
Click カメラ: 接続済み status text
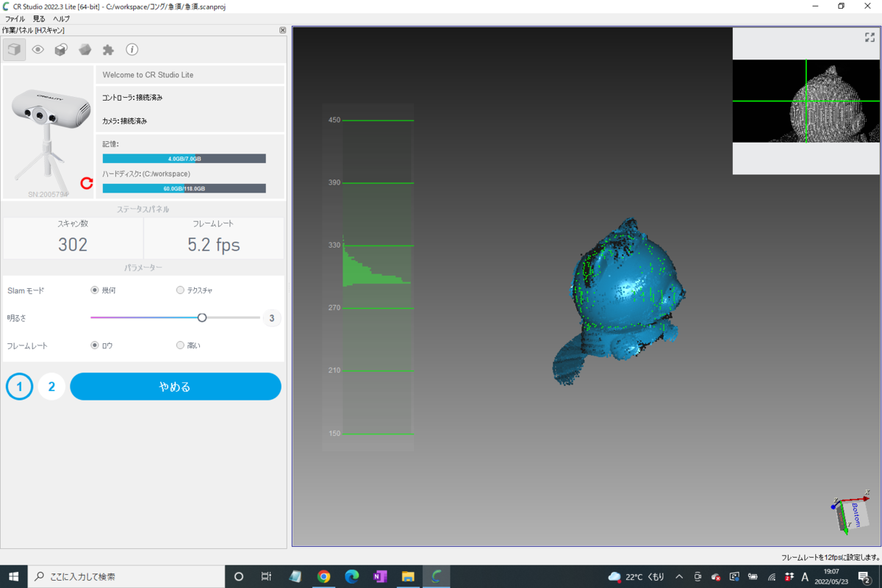(124, 121)
